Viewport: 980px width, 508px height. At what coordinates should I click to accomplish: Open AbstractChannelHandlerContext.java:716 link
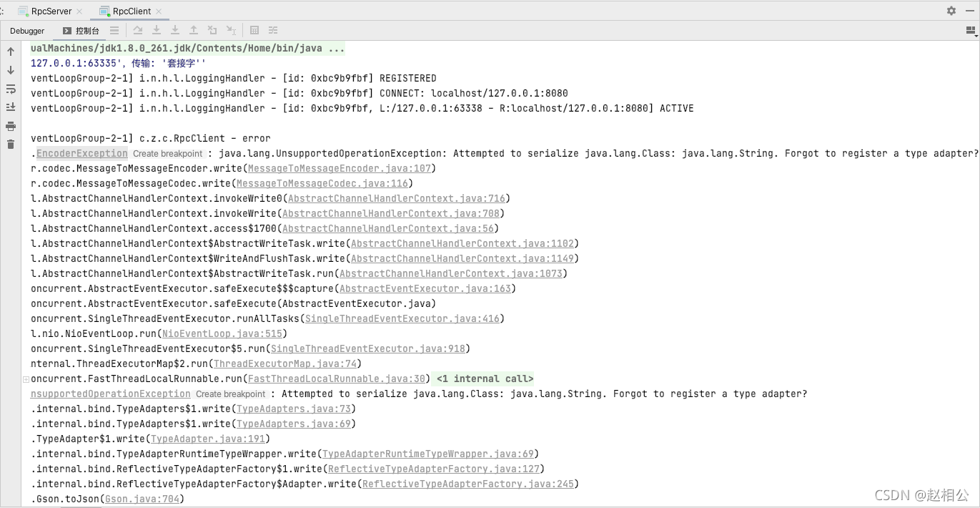397,198
